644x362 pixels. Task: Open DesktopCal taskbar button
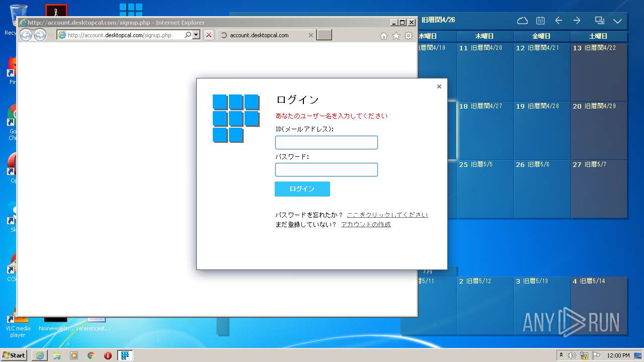(x=125, y=355)
